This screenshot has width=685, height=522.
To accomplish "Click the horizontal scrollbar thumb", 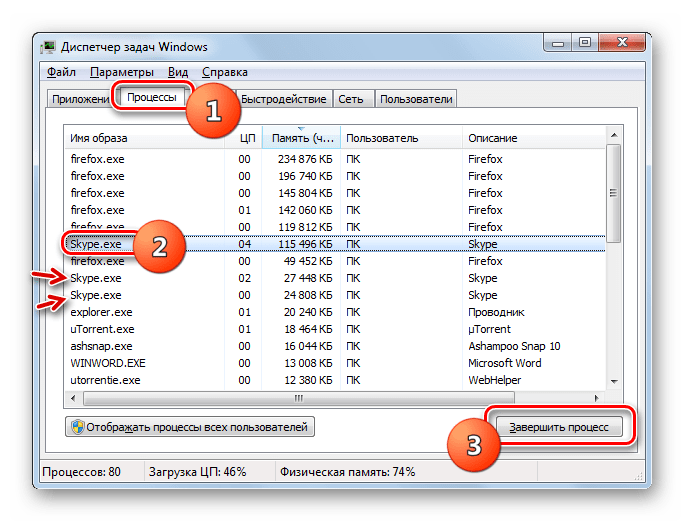I will coord(299,398).
